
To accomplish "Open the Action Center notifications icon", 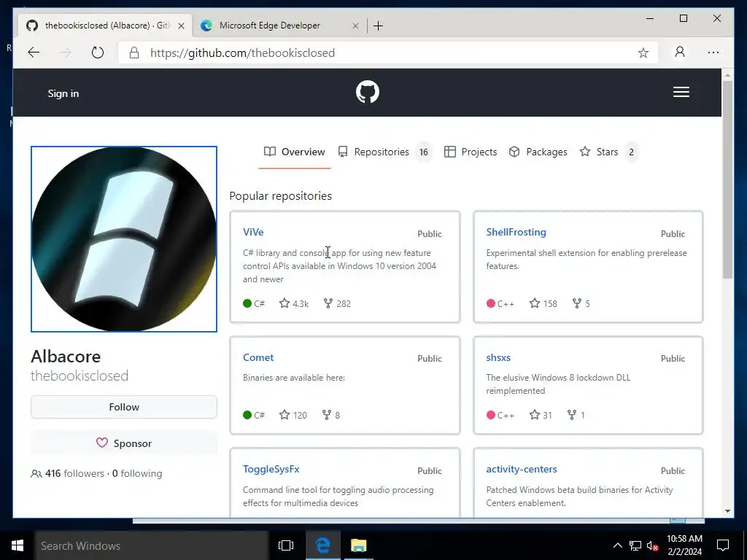I will (x=723, y=545).
